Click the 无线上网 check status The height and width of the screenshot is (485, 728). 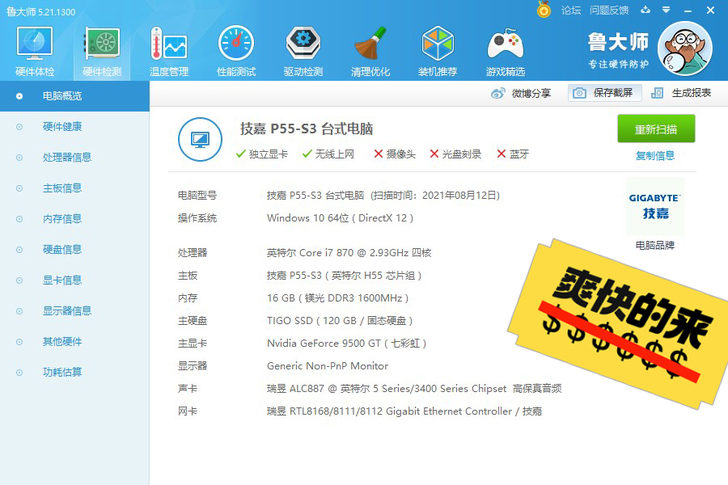pos(328,154)
